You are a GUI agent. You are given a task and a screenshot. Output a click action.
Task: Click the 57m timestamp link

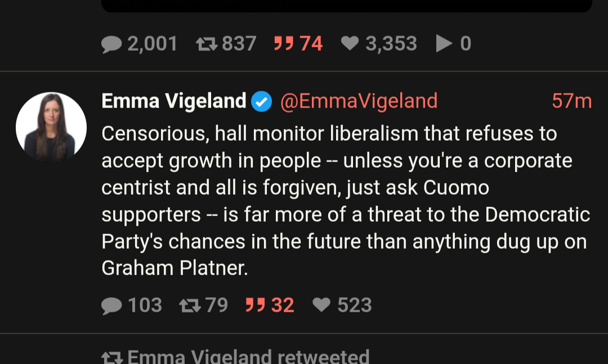coord(571,101)
